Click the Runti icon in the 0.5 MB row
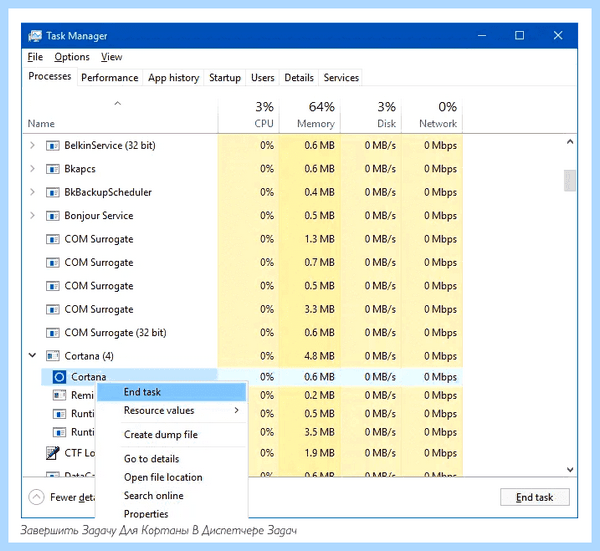Image resolution: width=600 pixels, height=551 pixels. click(59, 414)
